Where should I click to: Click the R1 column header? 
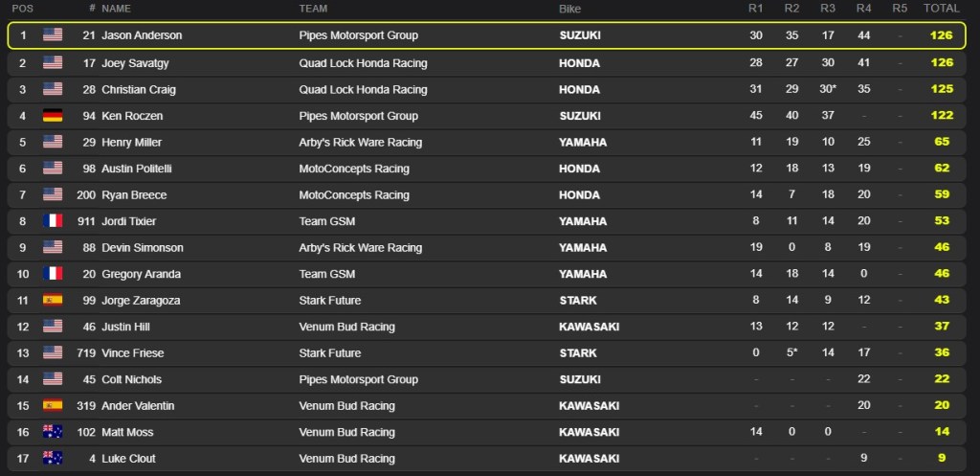[755, 9]
